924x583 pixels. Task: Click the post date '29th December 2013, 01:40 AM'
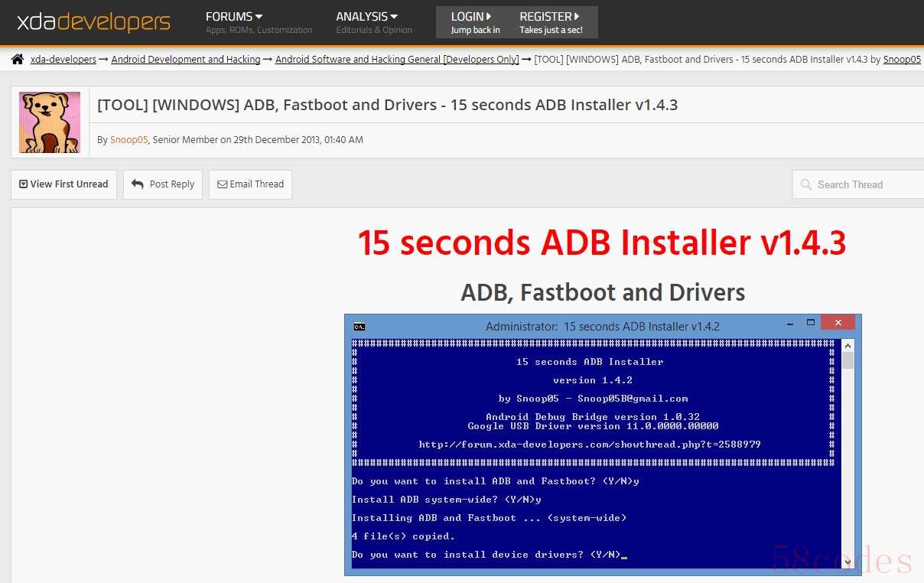pyautogui.click(x=298, y=140)
